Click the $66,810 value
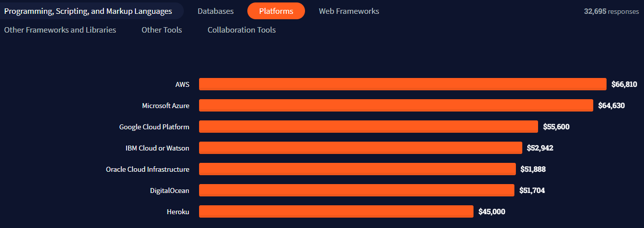644x228 pixels. click(x=624, y=84)
